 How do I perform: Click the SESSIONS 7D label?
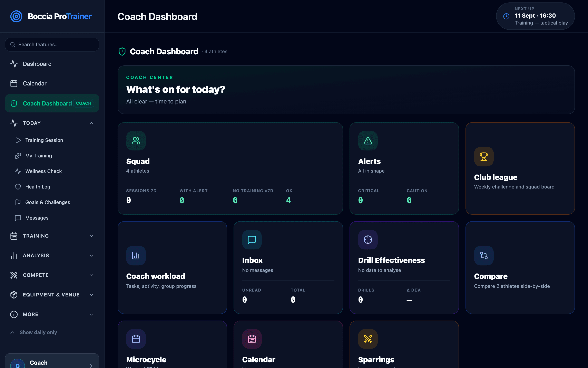(141, 191)
